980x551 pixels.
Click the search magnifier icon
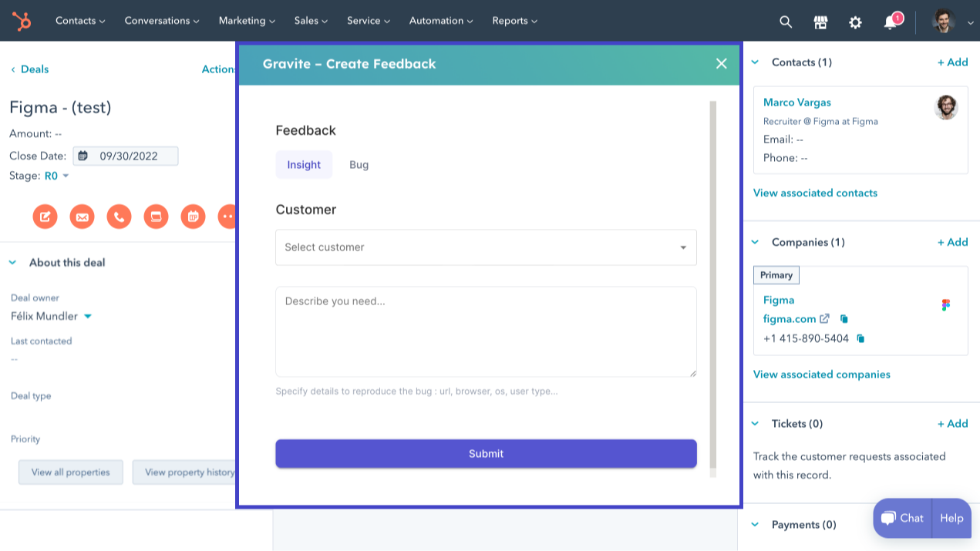(x=786, y=22)
